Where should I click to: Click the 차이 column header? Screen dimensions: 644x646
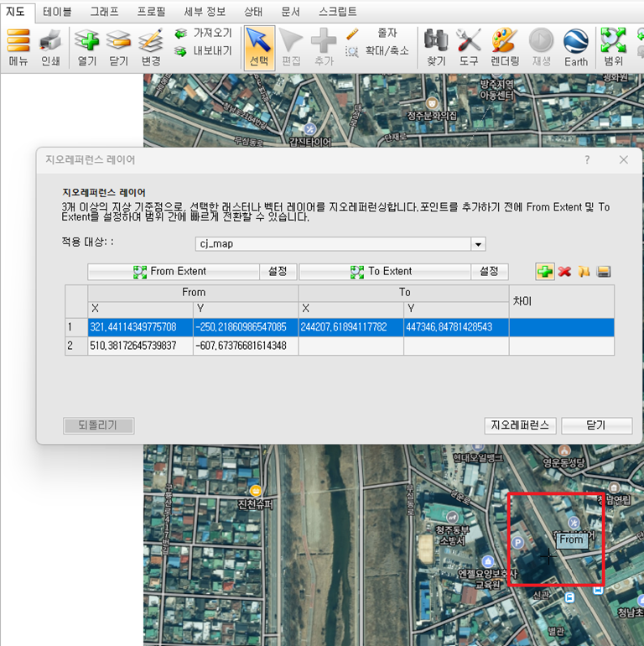tap(562, 301)
